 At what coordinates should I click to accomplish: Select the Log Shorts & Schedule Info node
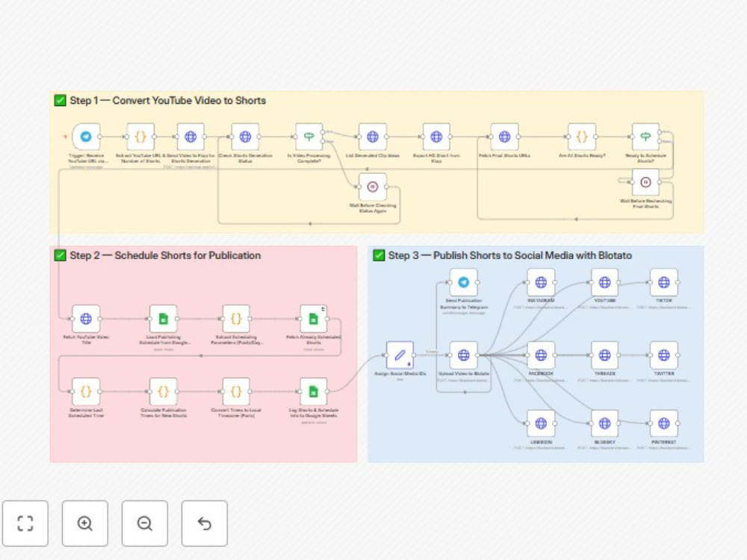(314, 391)
